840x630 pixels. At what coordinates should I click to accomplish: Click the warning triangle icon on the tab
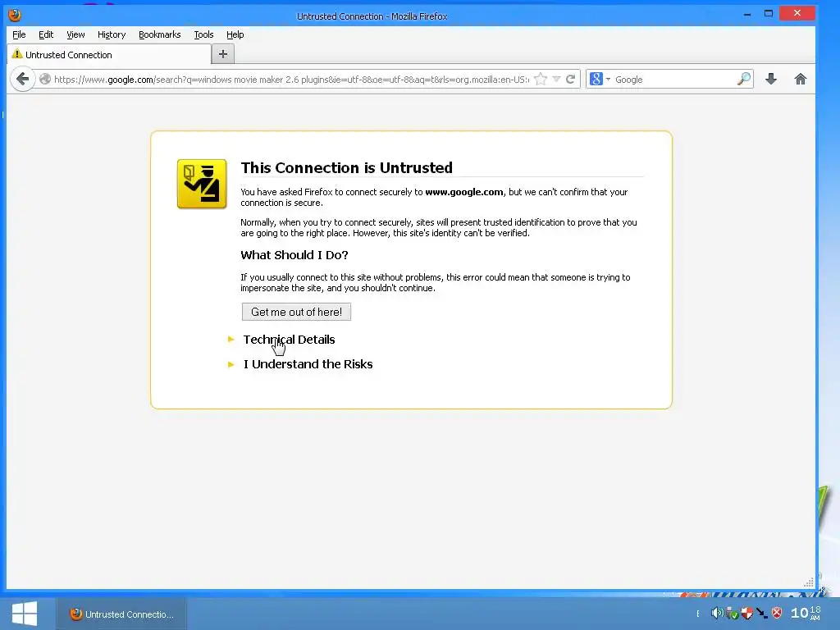pos(17,54)
